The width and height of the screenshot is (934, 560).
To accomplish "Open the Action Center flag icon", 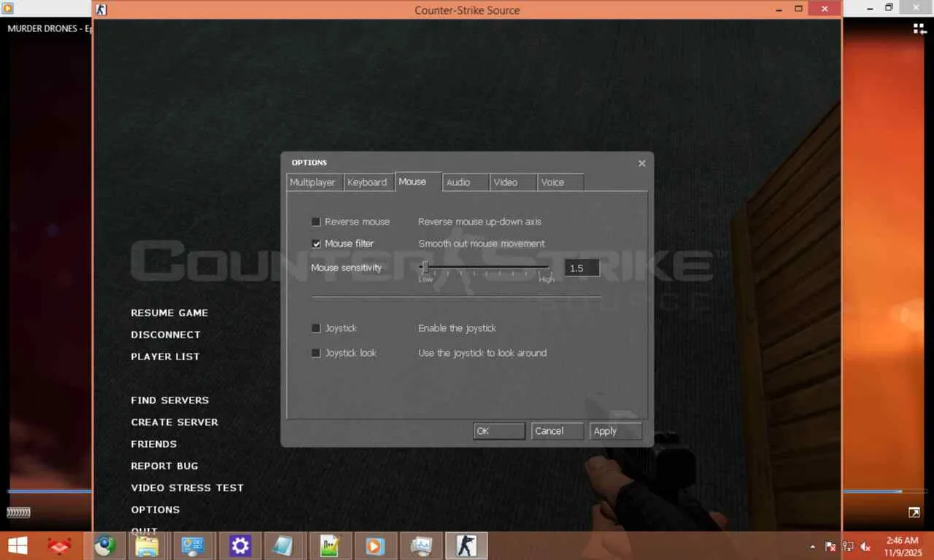I will coord(830,546).
